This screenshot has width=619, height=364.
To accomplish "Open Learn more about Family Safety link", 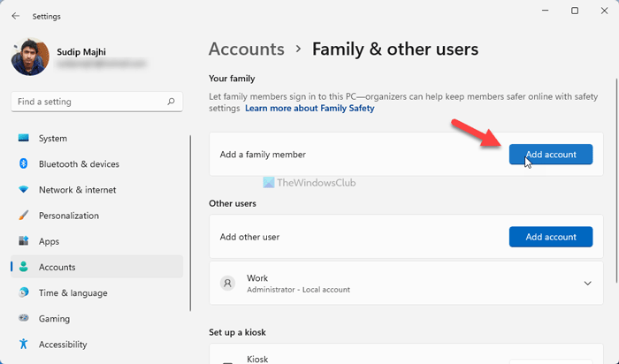I will click(309, 109).
